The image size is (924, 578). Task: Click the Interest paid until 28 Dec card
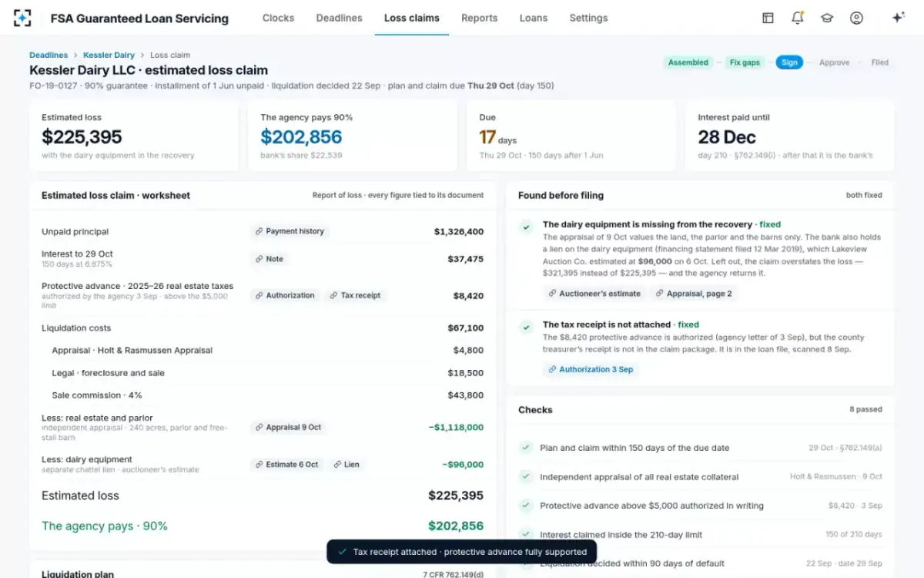tap(790, 135)
